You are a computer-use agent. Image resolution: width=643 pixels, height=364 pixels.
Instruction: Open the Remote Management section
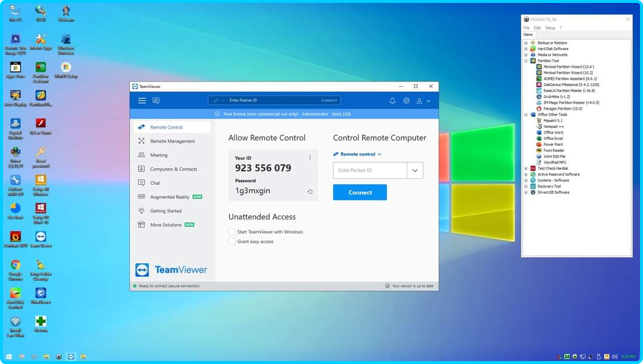[172, 141]
